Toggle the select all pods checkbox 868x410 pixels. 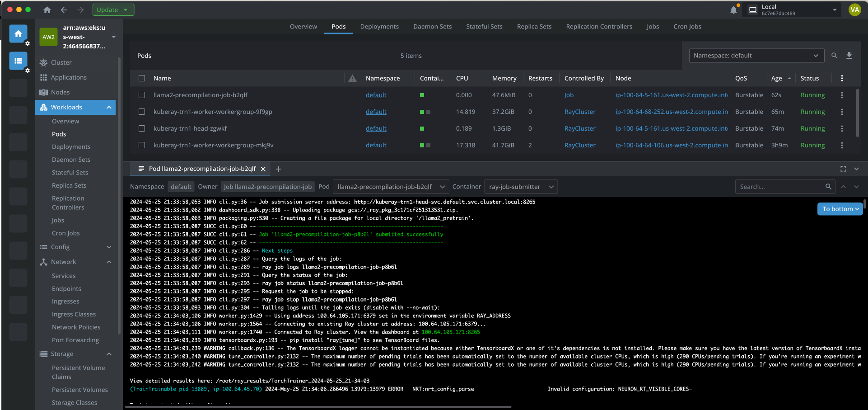coord(142,78)
